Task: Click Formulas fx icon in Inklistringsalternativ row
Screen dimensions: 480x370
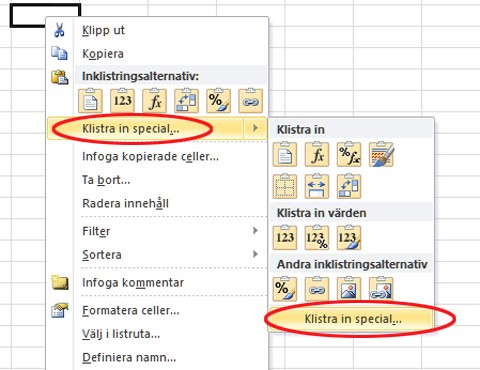Action: [154, 101]
